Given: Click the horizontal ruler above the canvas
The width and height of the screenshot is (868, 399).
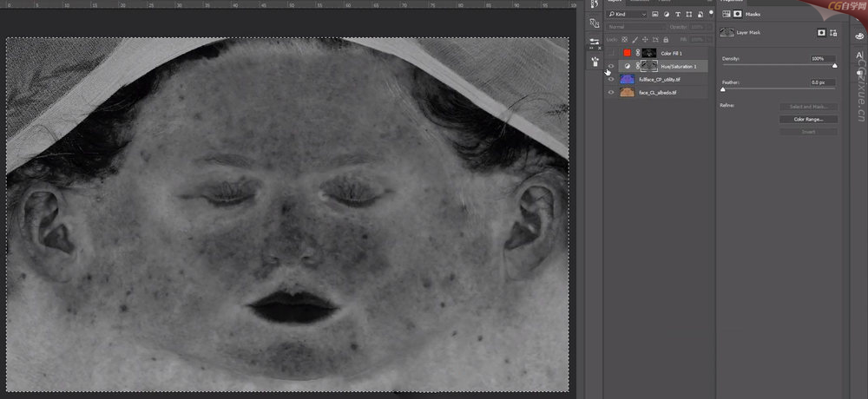Looking at the screenshot, I should (x=288, y=3).
